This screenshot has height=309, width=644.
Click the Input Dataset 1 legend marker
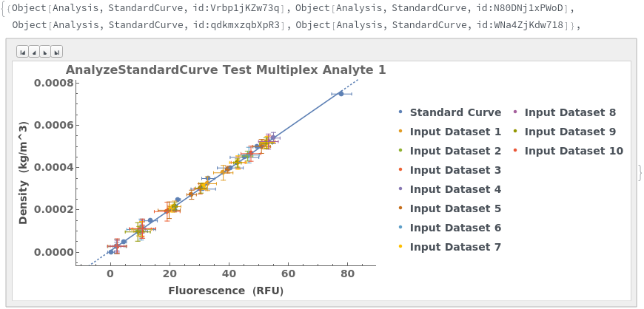tap(400, 132)
